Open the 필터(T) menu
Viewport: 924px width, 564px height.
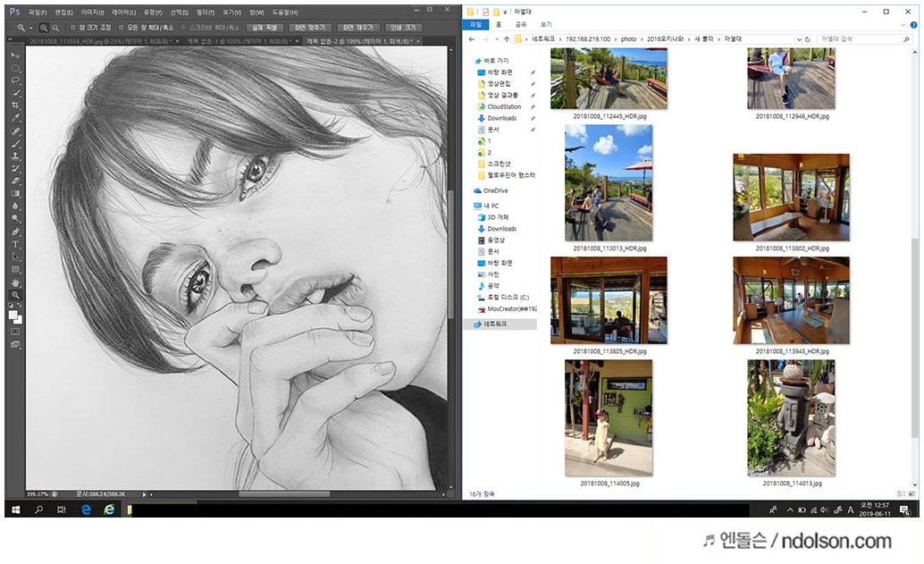point(206,12)
